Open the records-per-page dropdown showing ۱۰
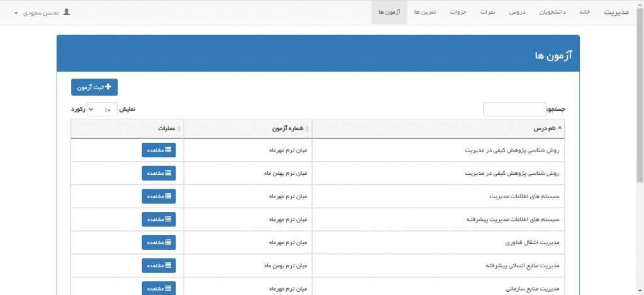 coord(103,109)
